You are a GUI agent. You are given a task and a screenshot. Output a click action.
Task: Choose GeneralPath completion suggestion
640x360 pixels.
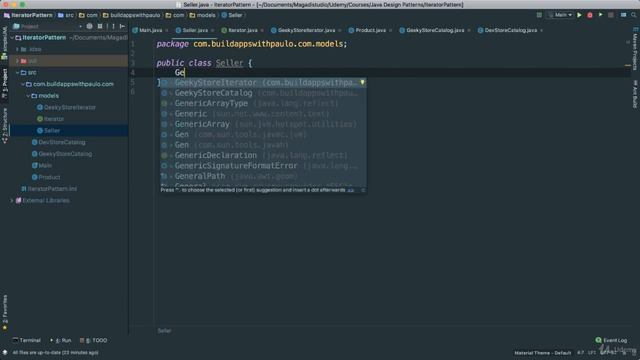point(263,176)
